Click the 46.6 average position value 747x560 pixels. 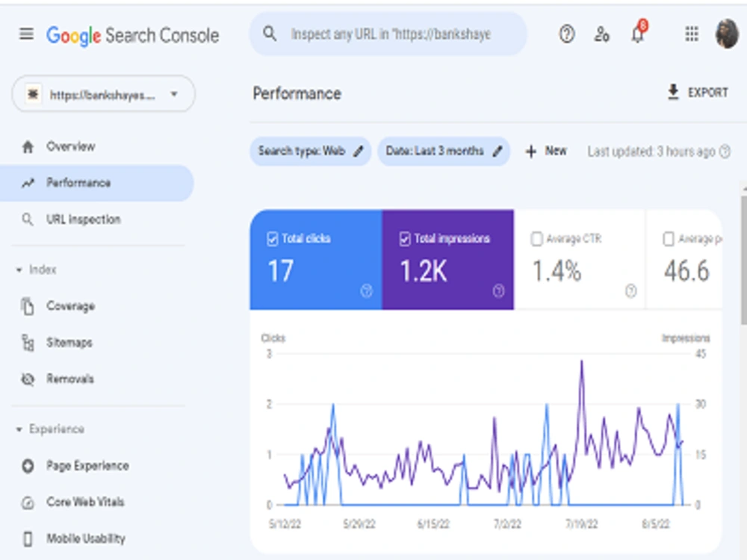(686, 272)
